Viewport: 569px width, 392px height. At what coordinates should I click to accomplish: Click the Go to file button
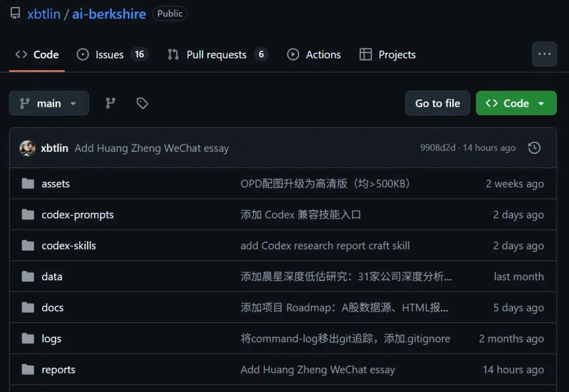click(437, 103)
